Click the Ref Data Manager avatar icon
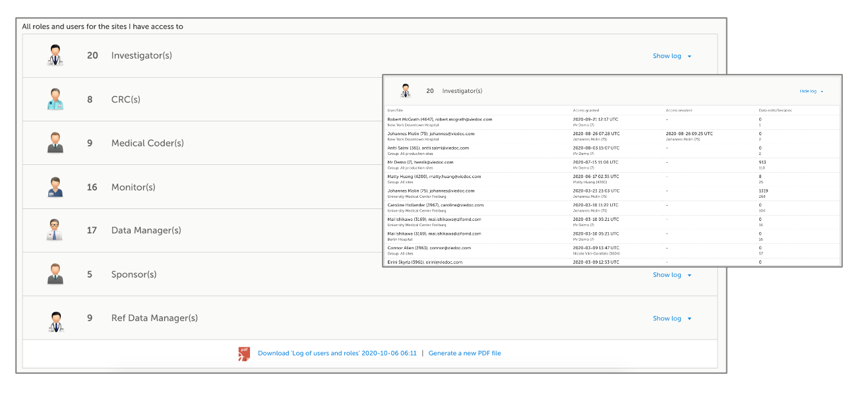 coord(56,318)
